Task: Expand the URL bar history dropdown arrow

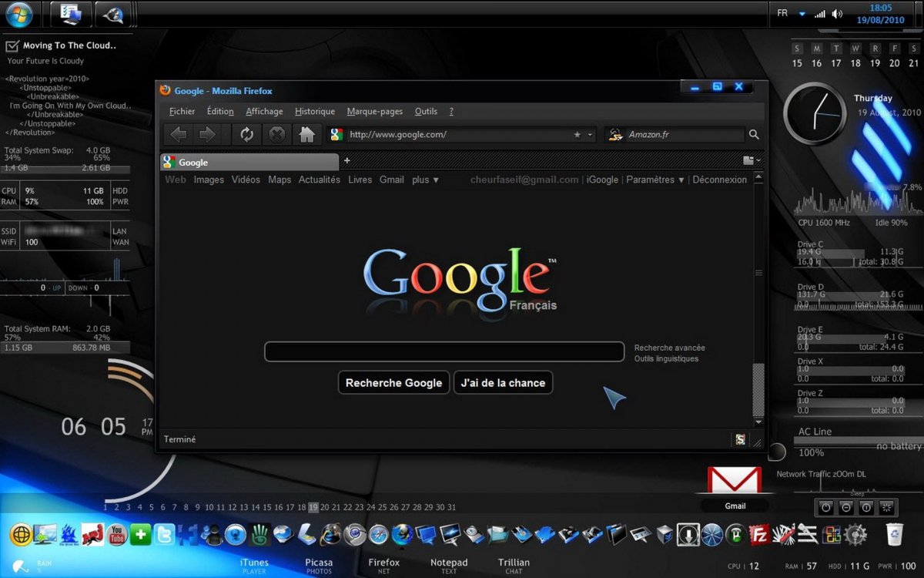Action: pyautogui.click(x=591, y=135)
